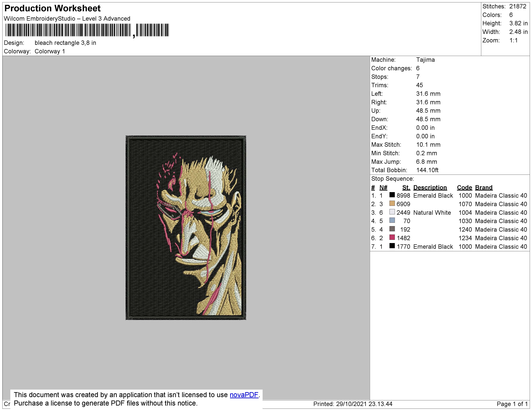Click the "EndX:" label
Image resolution: width=532 pixels, height=411 pixels.
pyautogui.click(x=379, y=128)
